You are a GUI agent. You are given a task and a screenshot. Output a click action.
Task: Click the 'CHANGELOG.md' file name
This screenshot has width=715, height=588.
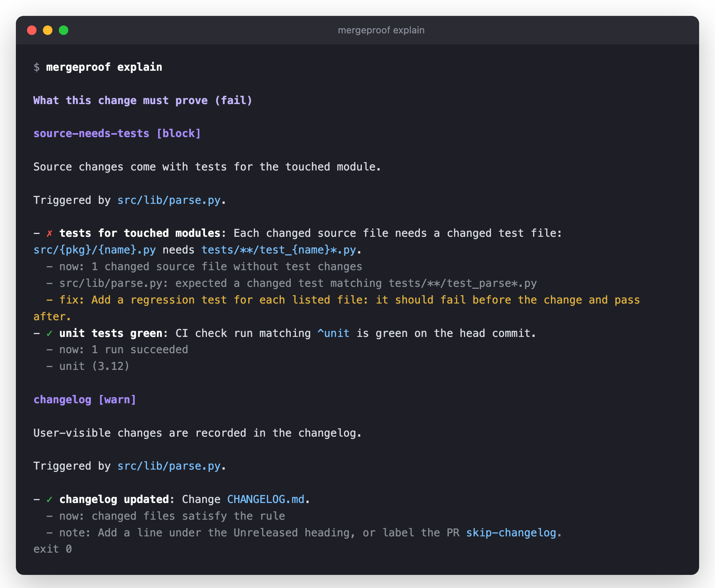pos(266,499)
